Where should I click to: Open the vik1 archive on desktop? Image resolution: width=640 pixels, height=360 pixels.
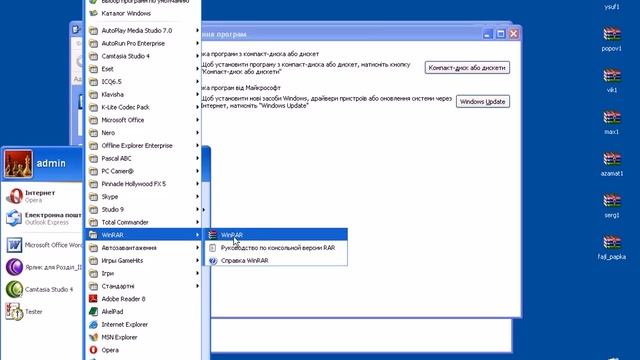click(611, 81)
